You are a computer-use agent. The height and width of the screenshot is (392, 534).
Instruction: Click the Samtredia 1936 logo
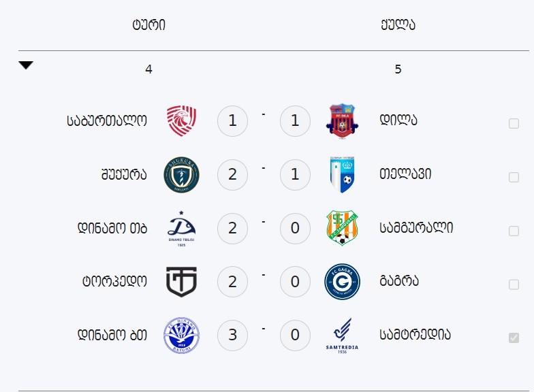[342, 336]
